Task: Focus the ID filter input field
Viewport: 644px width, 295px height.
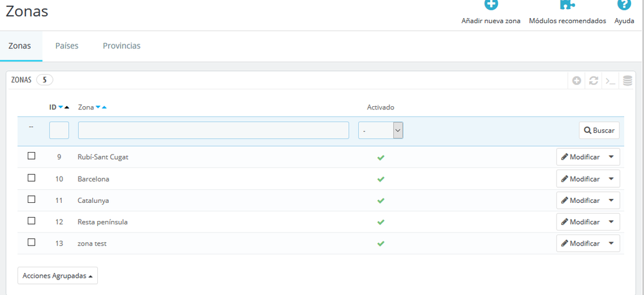Action: coord(59,130)
